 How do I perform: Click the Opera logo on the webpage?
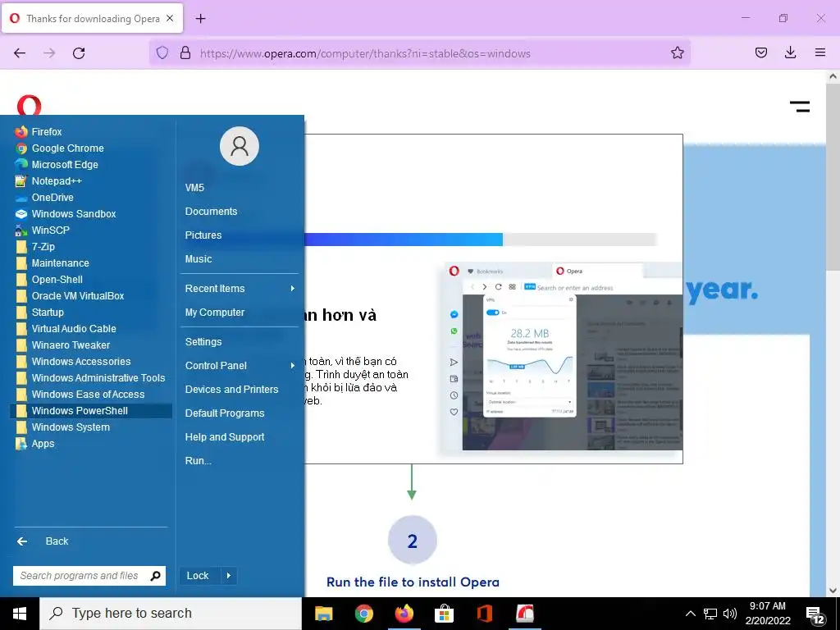point(29,105)
